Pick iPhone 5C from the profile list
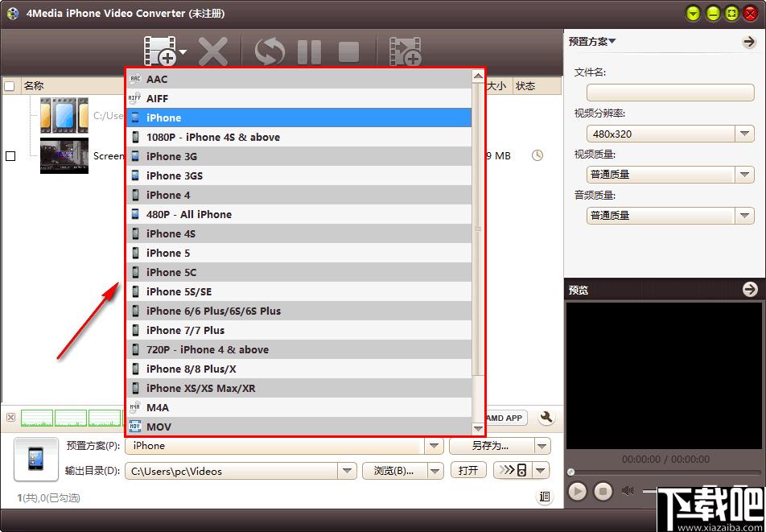Screen dimensions: 766x532 [x=299, y=272]
